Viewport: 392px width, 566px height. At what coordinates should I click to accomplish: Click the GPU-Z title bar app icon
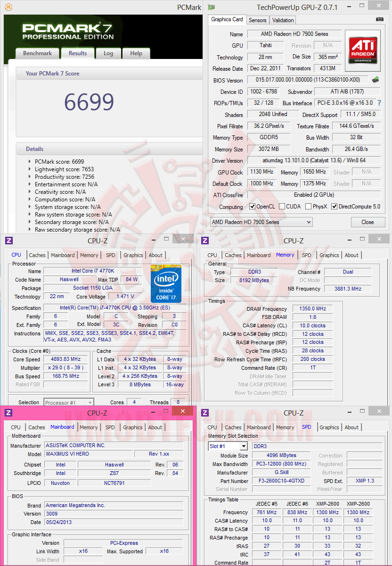pos(212,7)
